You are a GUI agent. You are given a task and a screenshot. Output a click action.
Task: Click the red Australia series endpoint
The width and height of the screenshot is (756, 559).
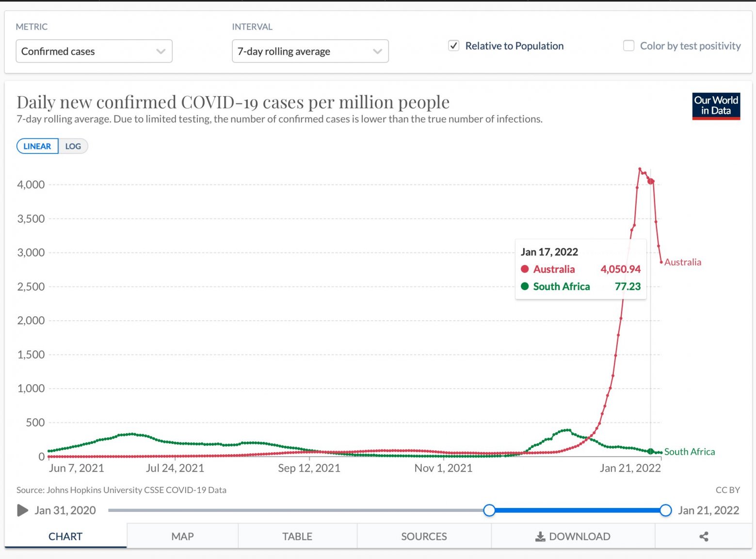click(661, 262)
